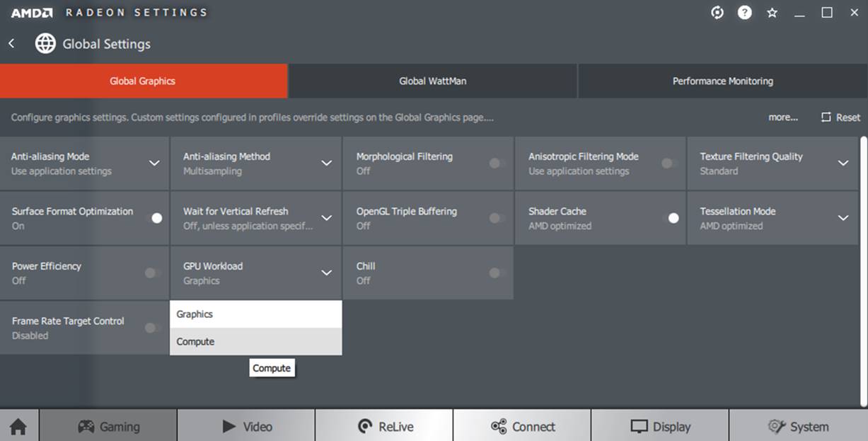Open the Connect section
The image size is (868, 441).
click(522, 426)
